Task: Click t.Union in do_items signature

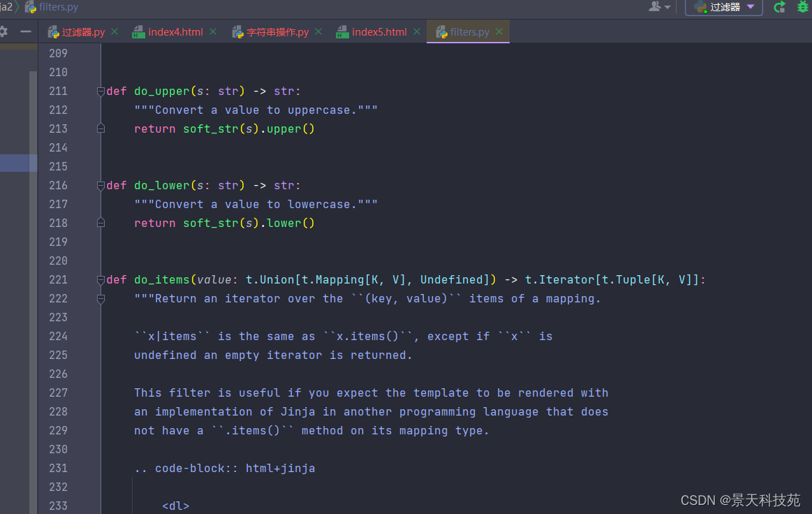Action: pos(270,280)
